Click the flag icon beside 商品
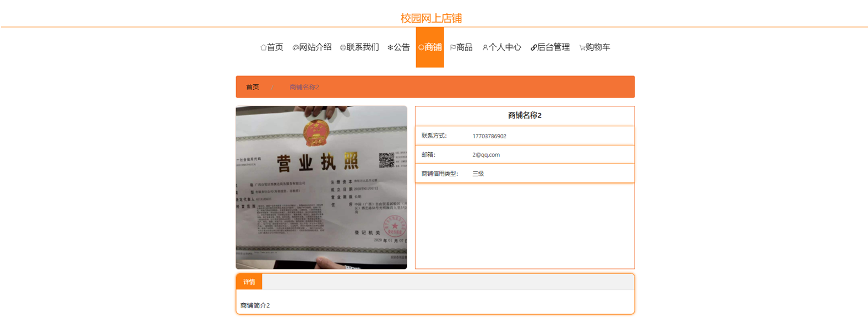The width and height of the screenshot is (868, 324). click(453, 47)
